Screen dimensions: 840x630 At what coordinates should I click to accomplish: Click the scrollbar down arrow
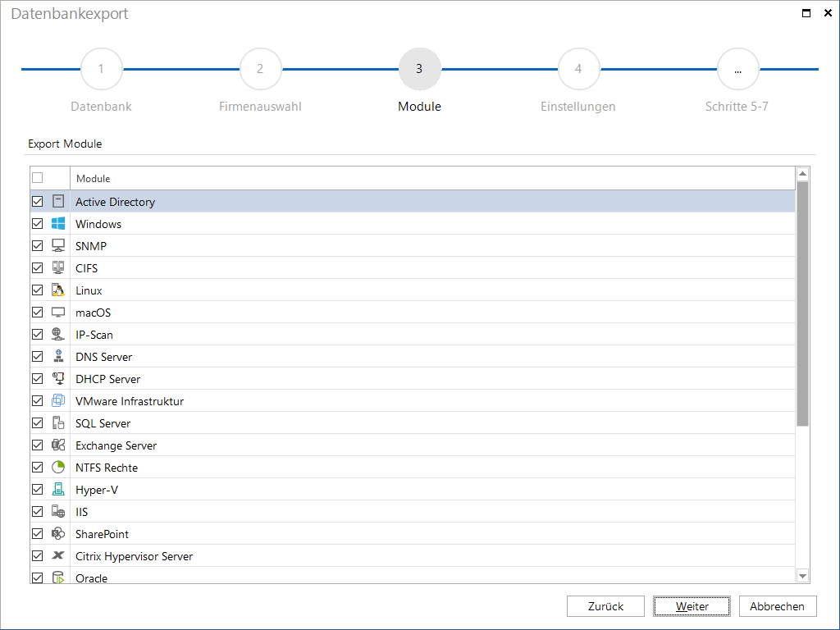tap(802, 576)
